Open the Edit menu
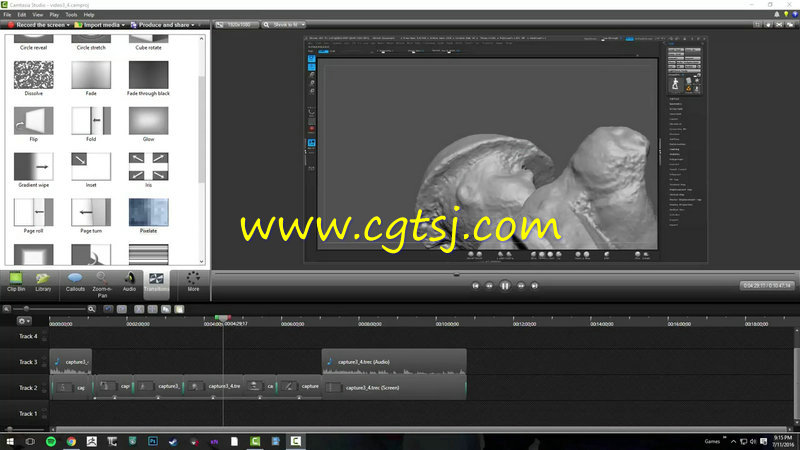Viewport: 800px width, 450px height. click(x=21, y=15)
